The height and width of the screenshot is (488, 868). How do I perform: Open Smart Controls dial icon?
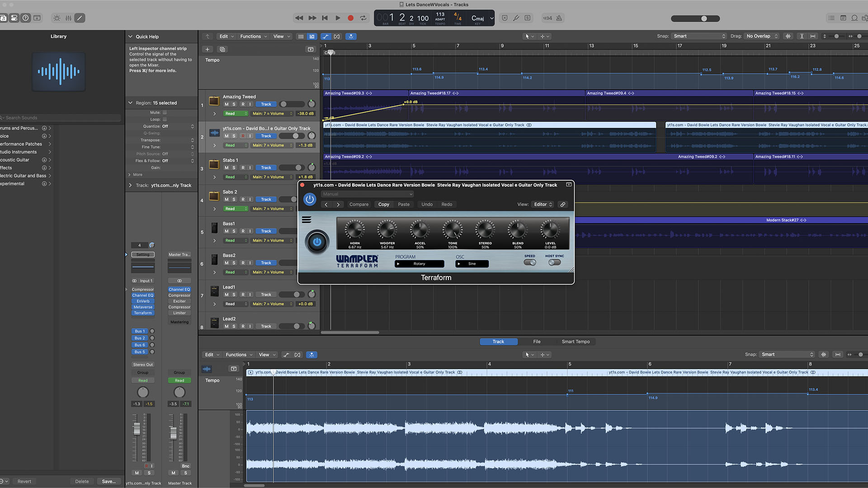click(57, 18)
